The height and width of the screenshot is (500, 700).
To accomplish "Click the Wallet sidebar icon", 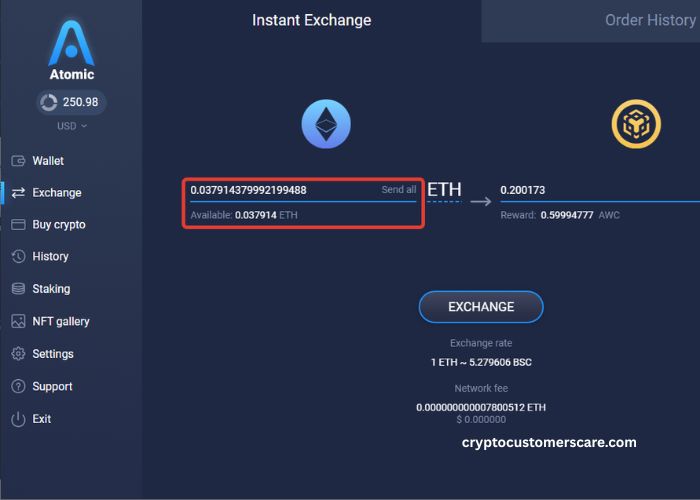I will click(x=18, y=161).
